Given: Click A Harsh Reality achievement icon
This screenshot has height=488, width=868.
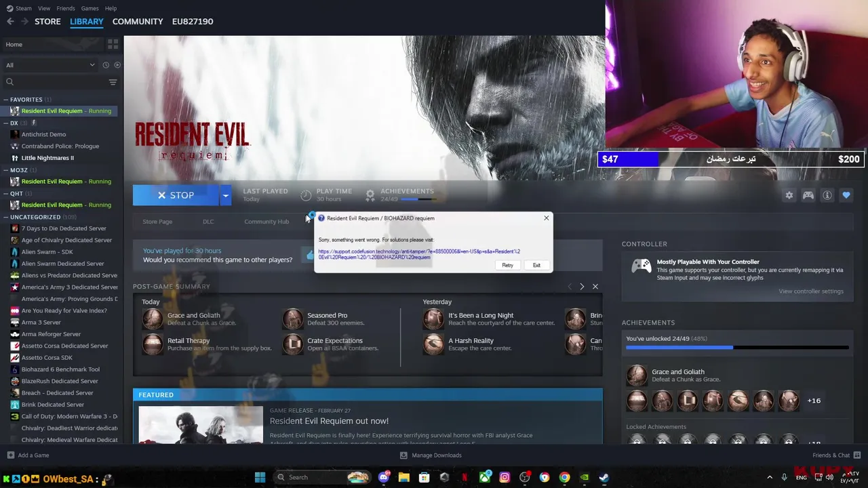Looking at the screenshot, I should (433, 344).
